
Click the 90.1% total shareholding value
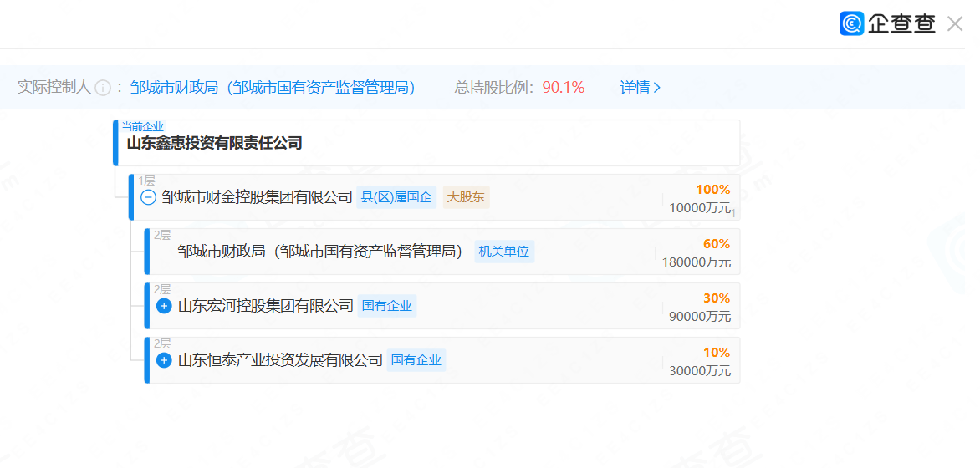coord(563,88)
